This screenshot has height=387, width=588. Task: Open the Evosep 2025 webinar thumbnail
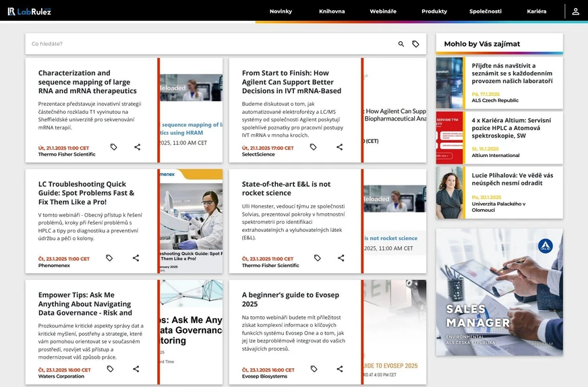pos(395,332)
